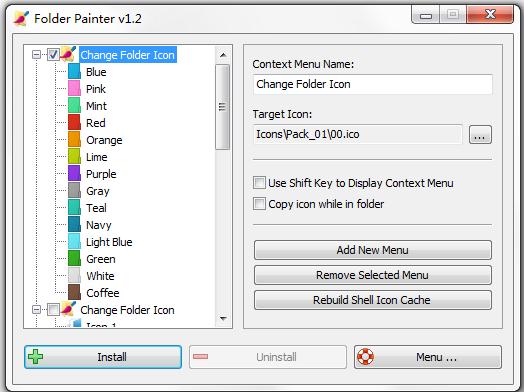Image resolution: width=524 pixels, height=392 pixels.
Task: Pick the Red folder icon in tree
Action: pyautogui.click(x=74, y=123)
